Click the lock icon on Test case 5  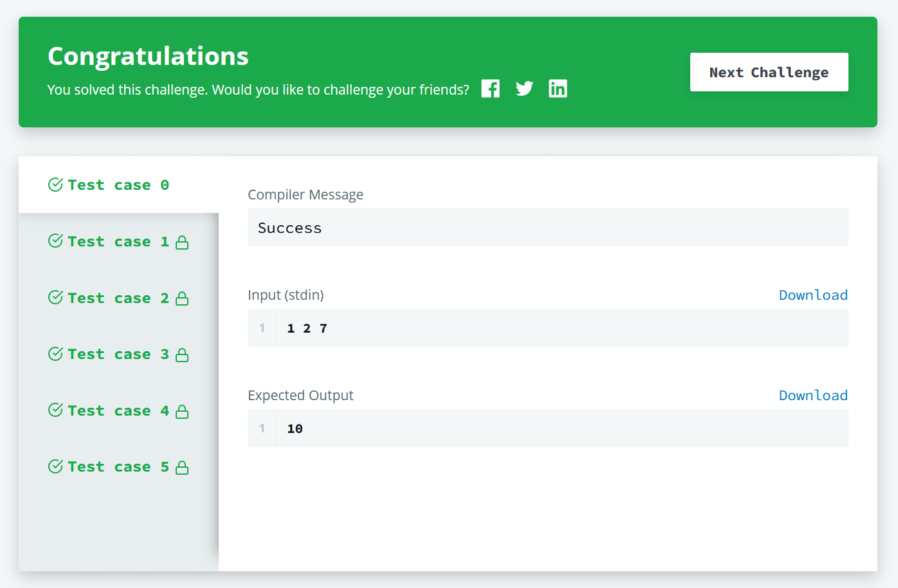pos(183,466)
